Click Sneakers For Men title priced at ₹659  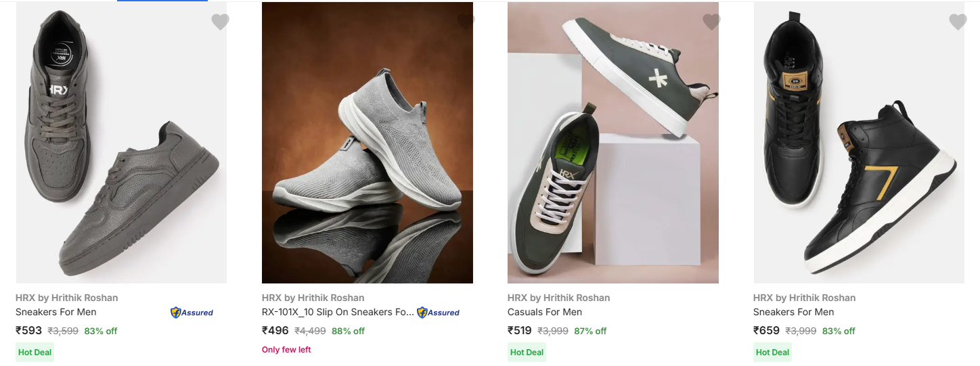point(793,312)
